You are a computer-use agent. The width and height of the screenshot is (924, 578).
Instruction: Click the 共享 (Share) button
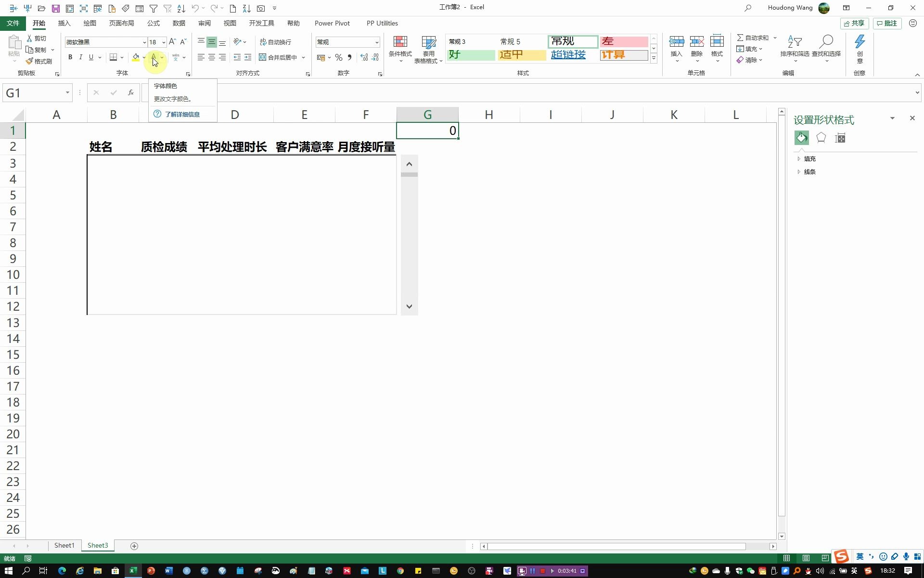pyautogui.click(x=854, y=23)
